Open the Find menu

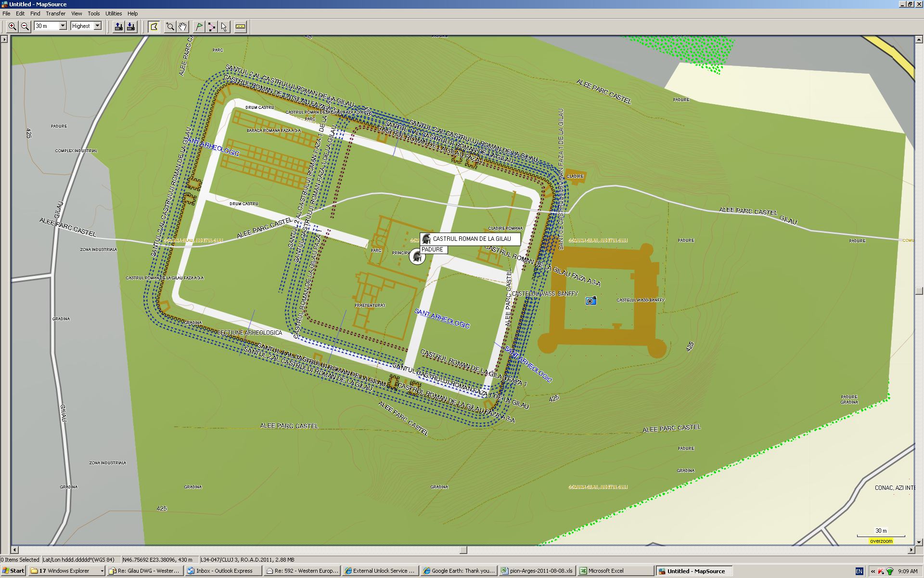pos(35,13)
